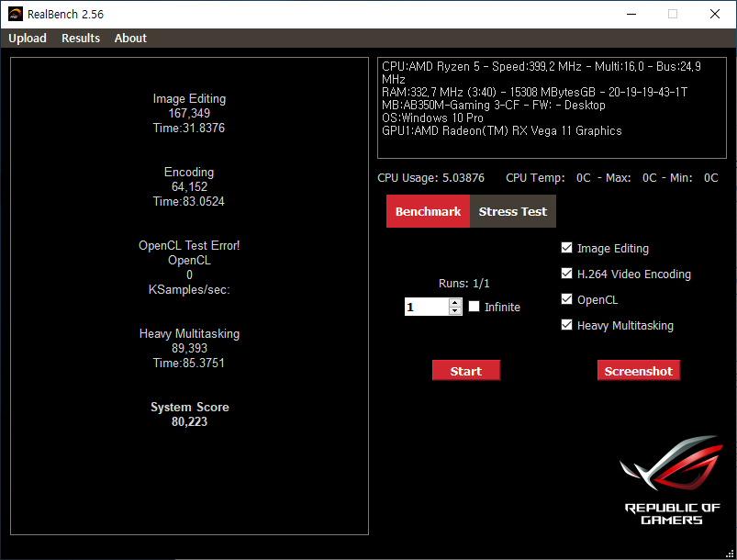The height and width of the screenshot is (560, 737).
Task: Click the MB:AB350M-Gaming 3-CF line
Action: tap(494, 105)
